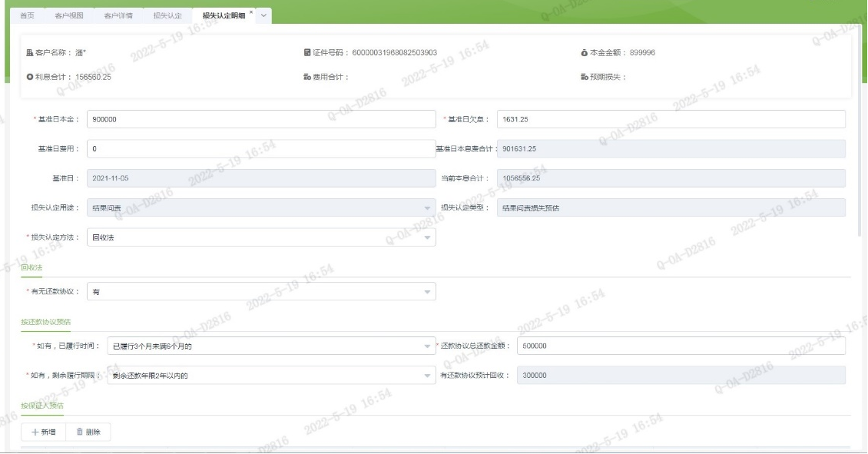The image size is (868, 454).
Task: Click the icon beside 证件号码
Action: (x=307, y=52)
